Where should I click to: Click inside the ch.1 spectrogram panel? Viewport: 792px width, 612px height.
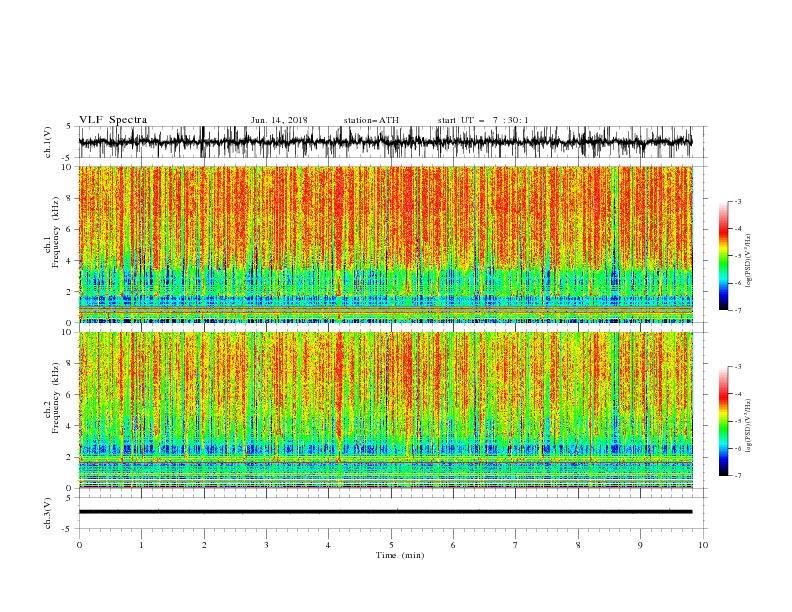click(x=385, y=244)
